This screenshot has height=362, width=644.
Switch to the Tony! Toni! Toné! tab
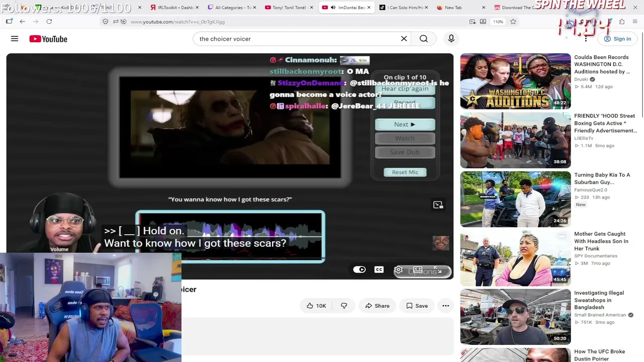coord(289,8)
